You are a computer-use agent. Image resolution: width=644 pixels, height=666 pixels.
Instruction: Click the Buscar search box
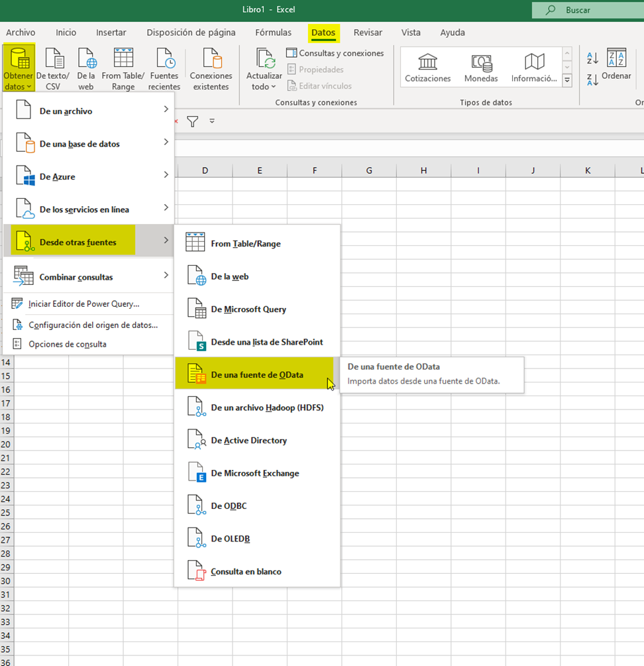pyautogui.click(x=588, y=10)
